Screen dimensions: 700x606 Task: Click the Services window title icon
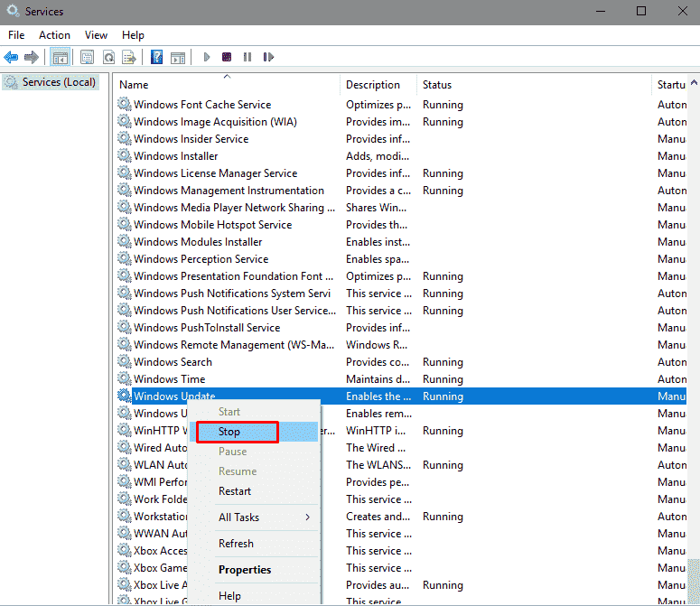click(x=13, y=11)
